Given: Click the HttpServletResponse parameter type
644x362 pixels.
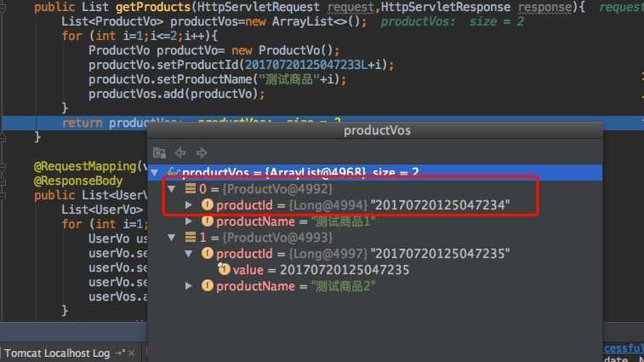Looking at the screenshot, I should point(446,7).
